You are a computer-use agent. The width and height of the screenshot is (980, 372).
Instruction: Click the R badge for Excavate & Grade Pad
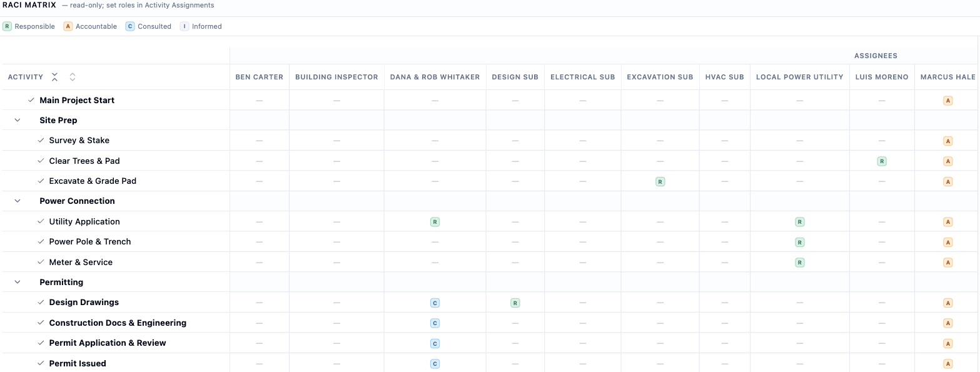(x=660, y=182)
